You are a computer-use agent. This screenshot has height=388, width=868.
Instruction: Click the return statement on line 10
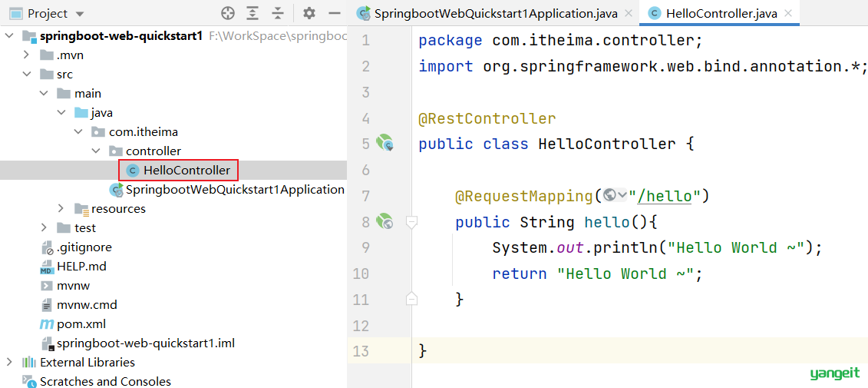pyautogui.click(x=597, y=274)
